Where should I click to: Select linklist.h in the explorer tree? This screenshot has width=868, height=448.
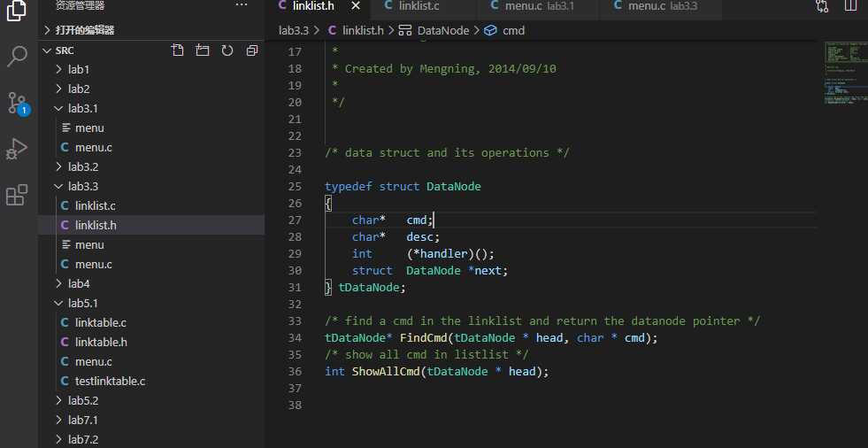[x=151, y=226]
